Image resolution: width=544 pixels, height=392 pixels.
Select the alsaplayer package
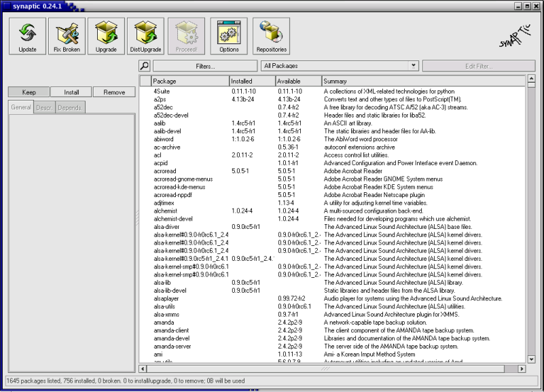[332, 299]
